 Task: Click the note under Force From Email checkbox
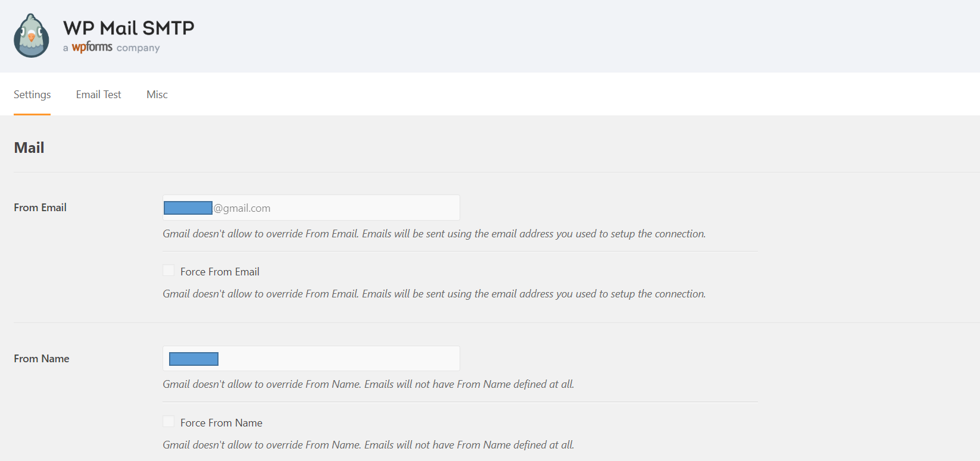434,294
